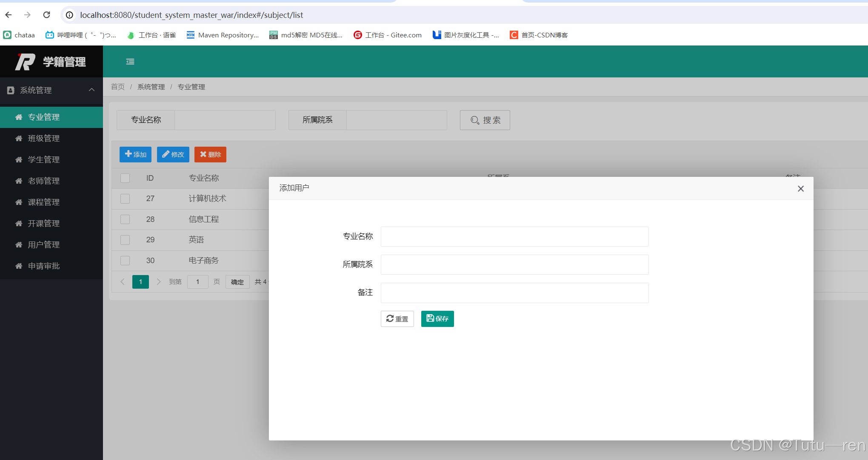Click the home icon beside 班级管理

[19, 139]
